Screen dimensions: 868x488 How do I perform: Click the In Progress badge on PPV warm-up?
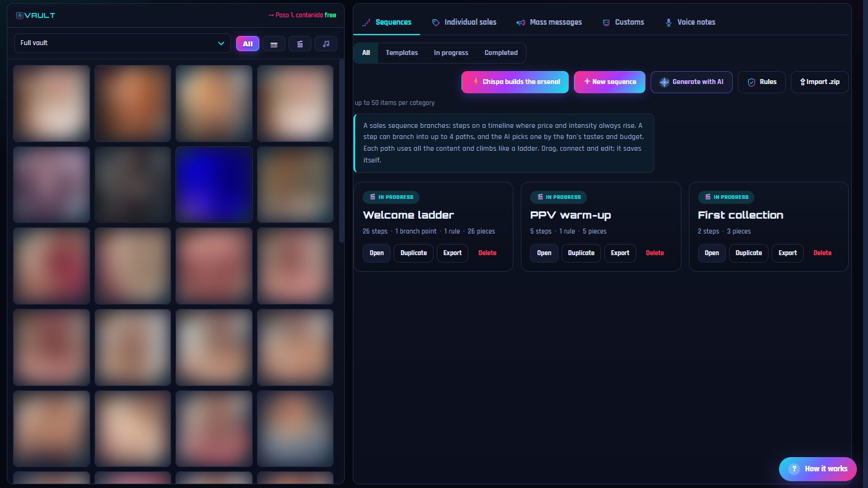click(x=558, y=197)
